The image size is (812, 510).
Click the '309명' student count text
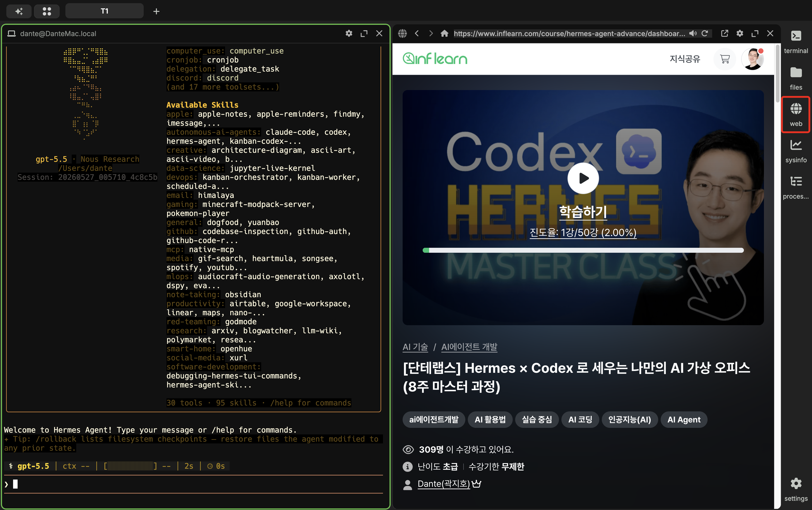pos(431,449)
